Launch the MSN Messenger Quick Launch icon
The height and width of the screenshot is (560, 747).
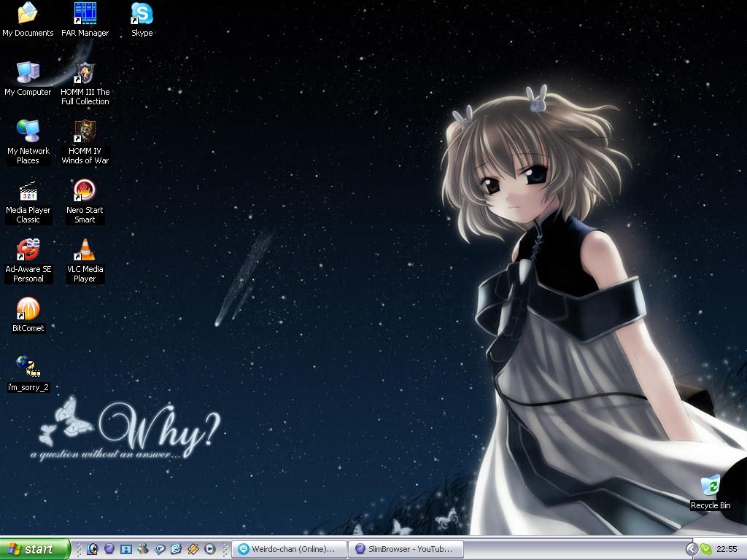point(142,549)
